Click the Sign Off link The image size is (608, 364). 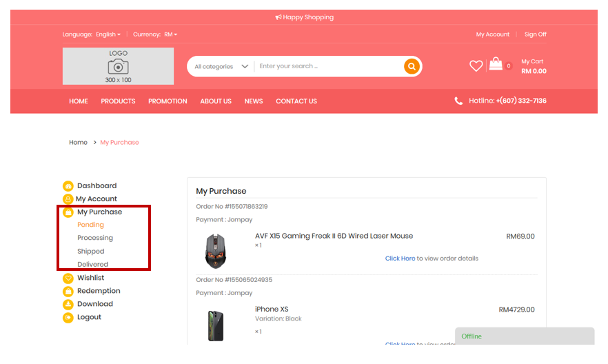click(x=535, y=34)
